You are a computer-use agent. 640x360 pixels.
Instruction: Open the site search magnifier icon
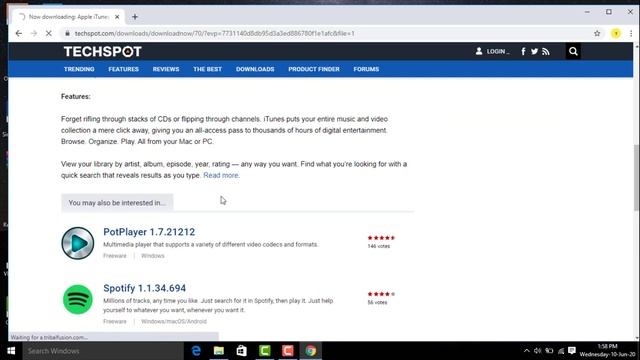pos(573,51)
